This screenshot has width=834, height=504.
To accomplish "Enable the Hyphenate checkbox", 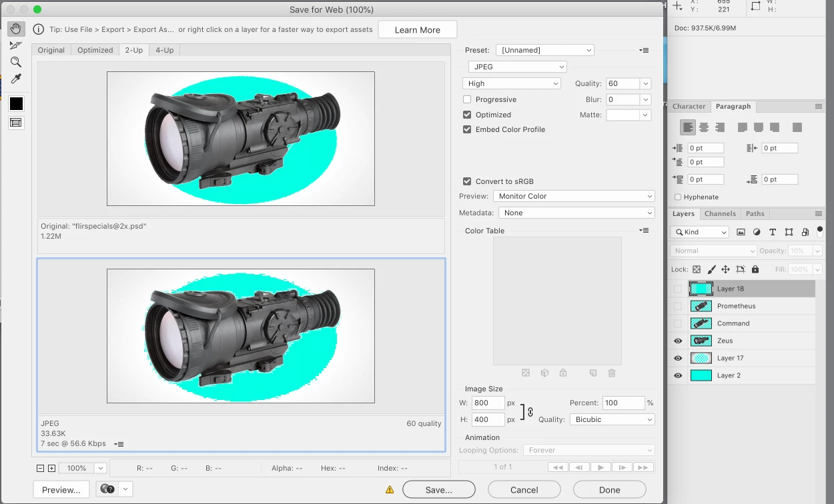I will click(x=678, y=197).
